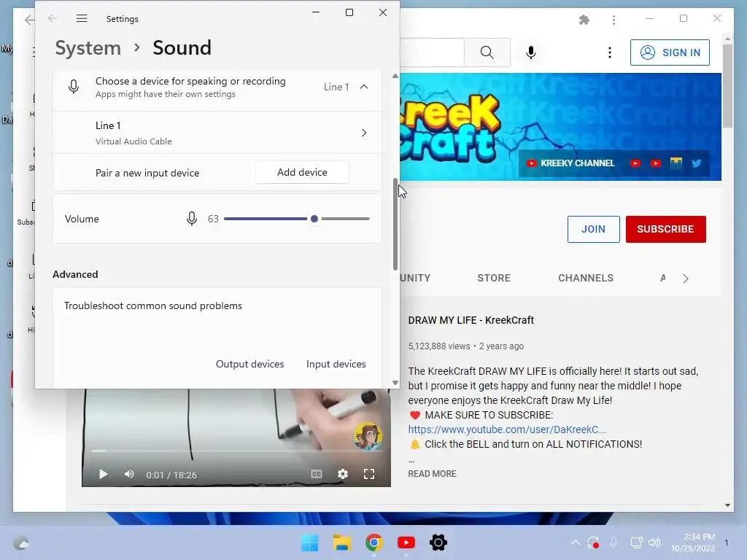Image resolution: width=747 pixels, height=560 pixels.
Task: Open Google Chrome from the taskbar
Action: 374,542
